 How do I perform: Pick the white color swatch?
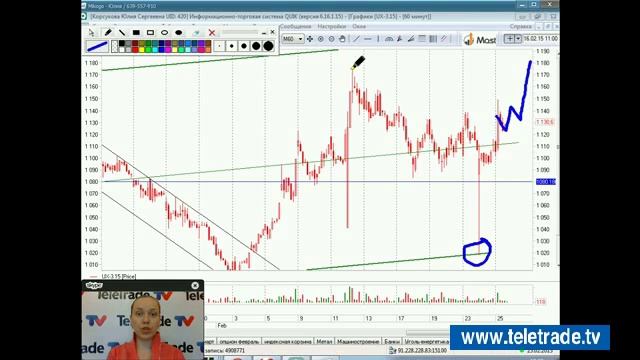click(x=122, y=50)
